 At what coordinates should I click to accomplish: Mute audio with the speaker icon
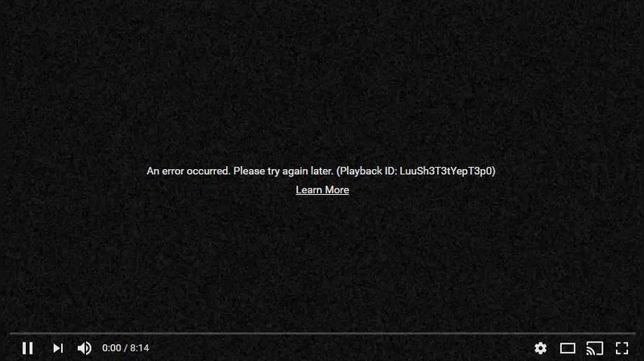[x=85, y=348]
